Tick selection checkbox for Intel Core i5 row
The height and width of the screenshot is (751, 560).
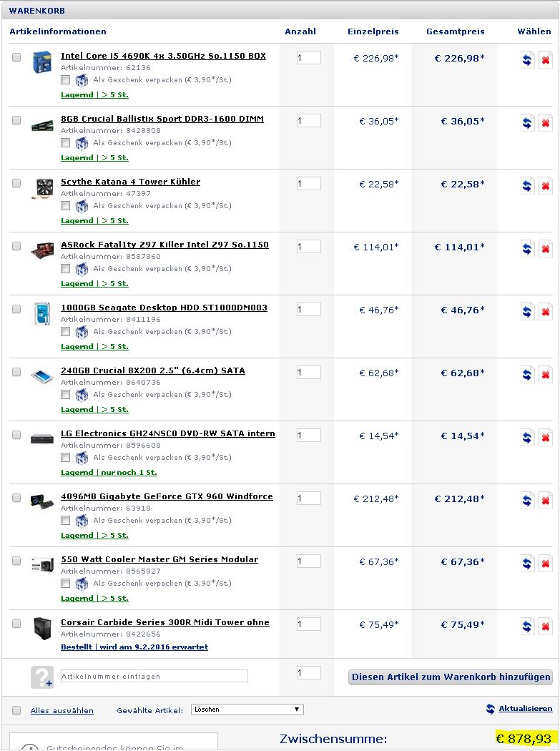pos(16,57)
